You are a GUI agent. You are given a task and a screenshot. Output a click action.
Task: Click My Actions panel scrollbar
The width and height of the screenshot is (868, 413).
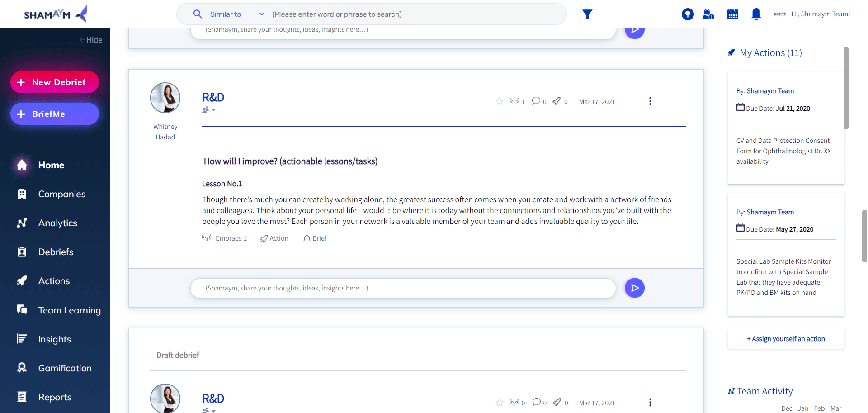(846, 88)
